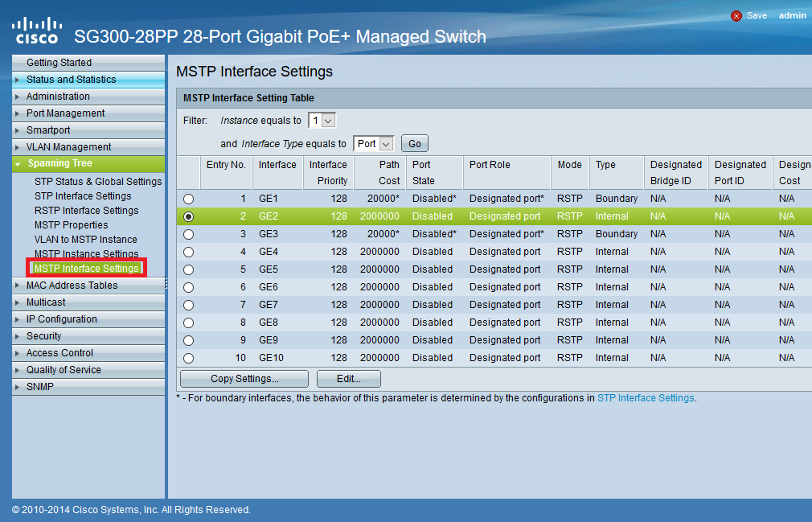Click the red Save icon
812x522 pixels.
(736, 16)
